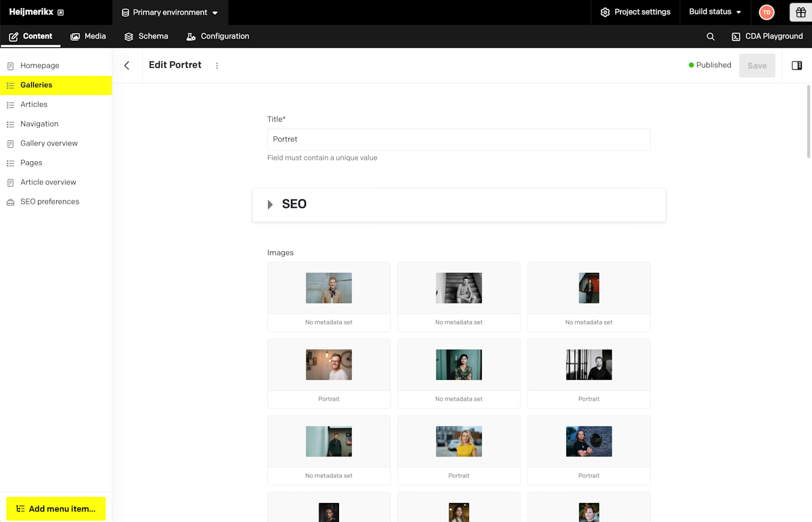Toggle the right sidebar panel icon
Image resolution: width=812 pixels, height=522 pixels.
tap(796, 66)
